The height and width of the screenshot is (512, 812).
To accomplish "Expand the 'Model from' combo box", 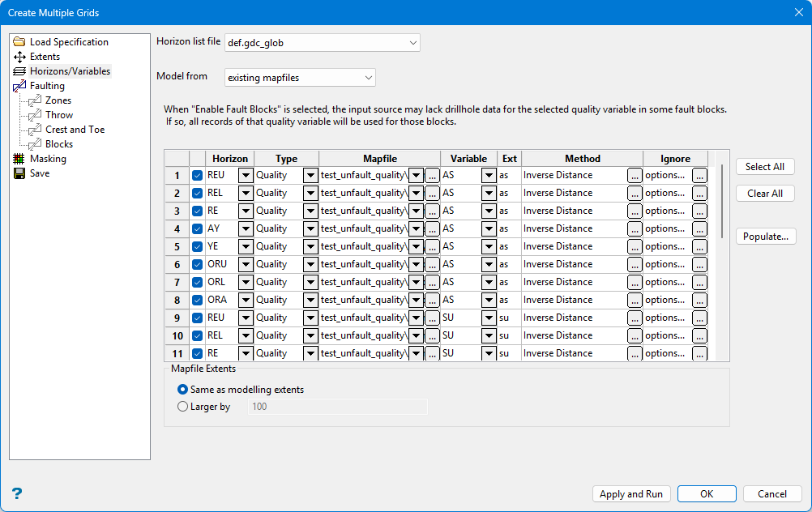I will [x=369, y=78].
